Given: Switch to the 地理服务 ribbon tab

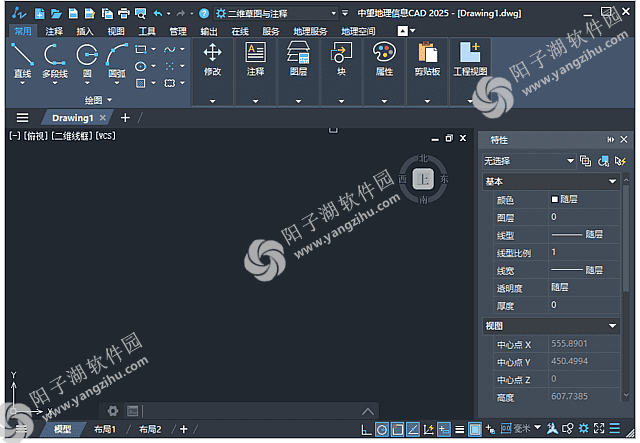Looking at the screenshot, I should click(x=310, y=31).
